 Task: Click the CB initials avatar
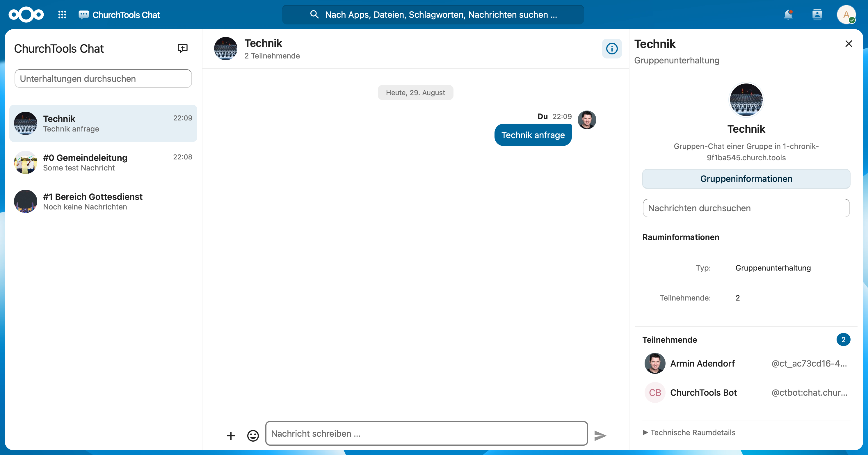click(x=655, y=392)
